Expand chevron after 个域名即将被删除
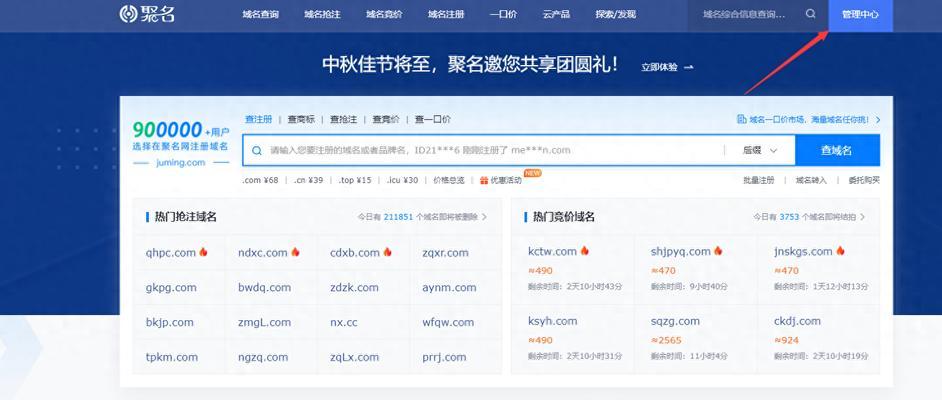This screenshot has width=942, height=400. click(x=485, y=217)
